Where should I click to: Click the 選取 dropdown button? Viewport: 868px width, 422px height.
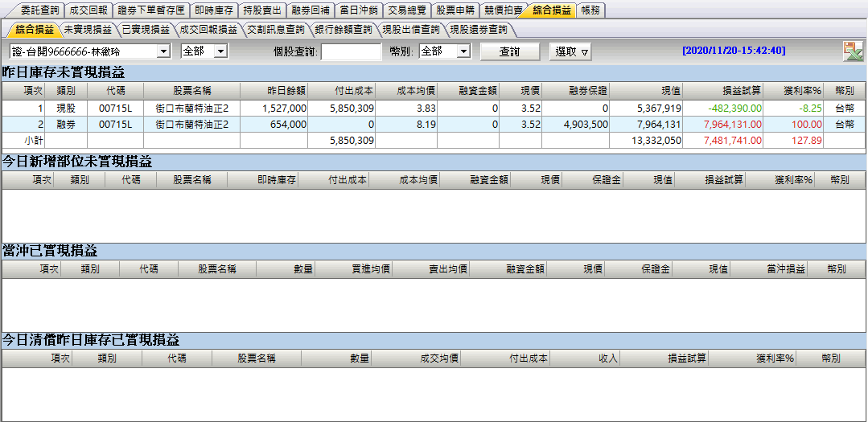point(571,51)
